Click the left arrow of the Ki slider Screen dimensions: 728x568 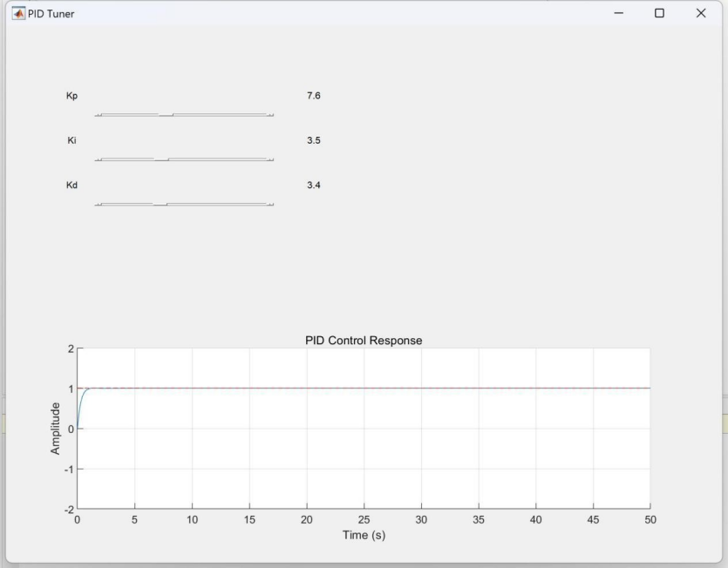(x=98, y=159)
